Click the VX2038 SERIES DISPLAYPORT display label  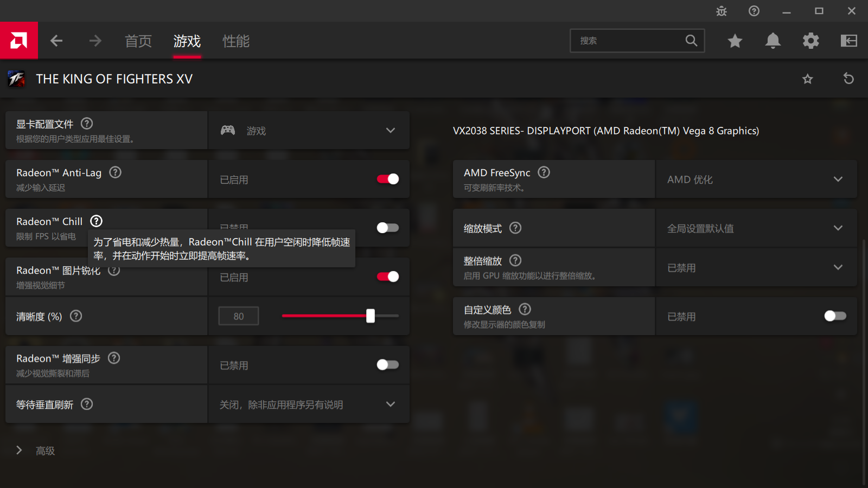(606, 131)
